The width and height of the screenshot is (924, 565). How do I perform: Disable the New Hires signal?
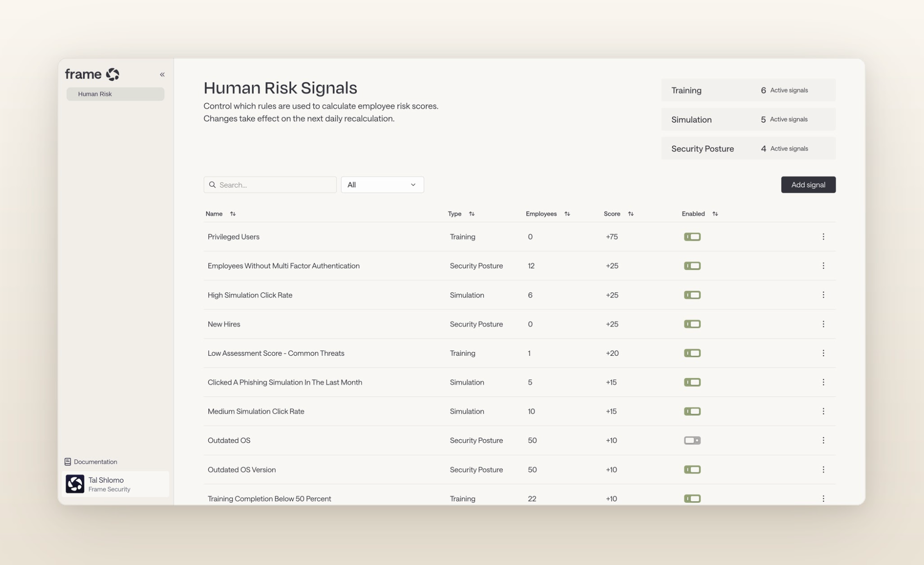tap(692, 324)
